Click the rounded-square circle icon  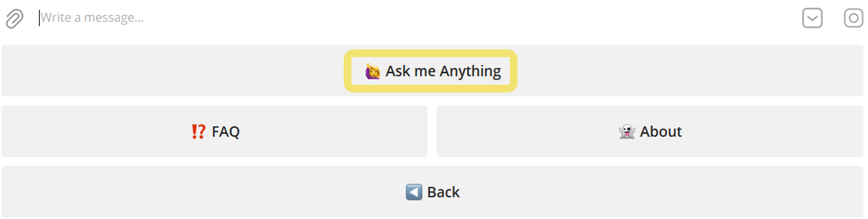coord(854,18)
